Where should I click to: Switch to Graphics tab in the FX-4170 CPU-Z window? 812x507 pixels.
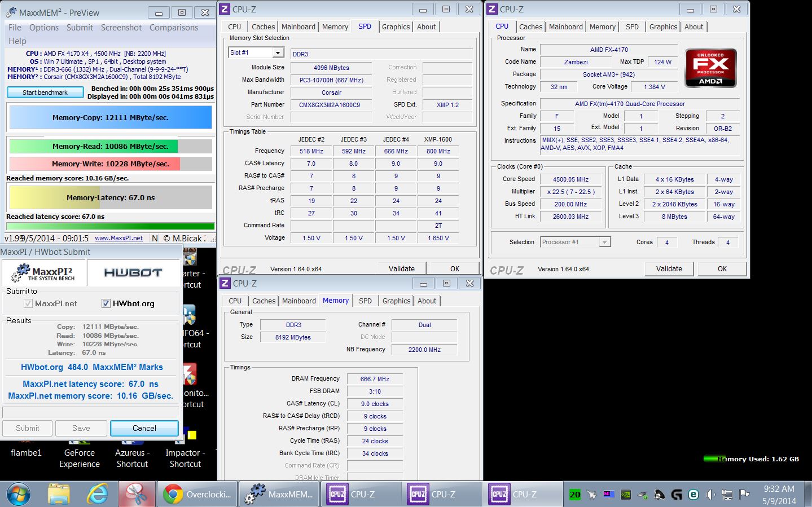click(x=663, y=27)
